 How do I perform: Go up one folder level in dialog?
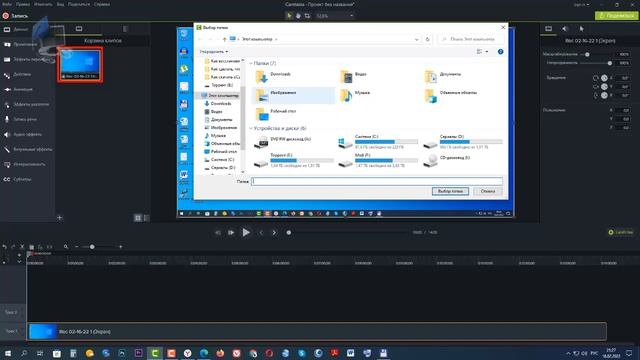tap(224, 39)
